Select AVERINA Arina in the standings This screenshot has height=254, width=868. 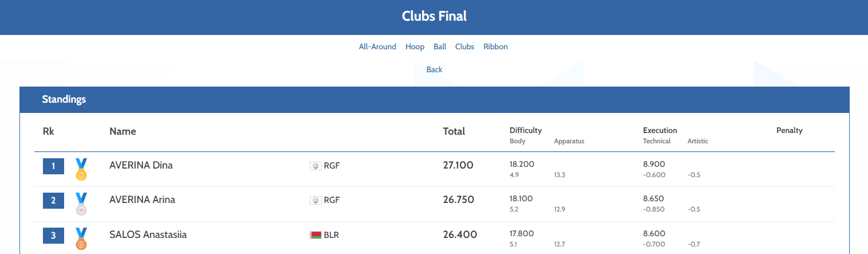pos(142,200)
